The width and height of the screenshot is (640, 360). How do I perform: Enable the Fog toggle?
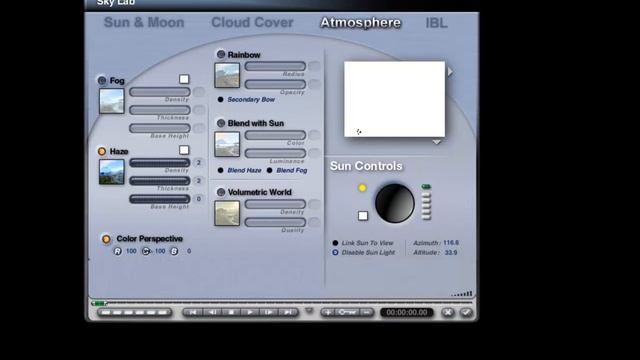(x=102, y=80)
